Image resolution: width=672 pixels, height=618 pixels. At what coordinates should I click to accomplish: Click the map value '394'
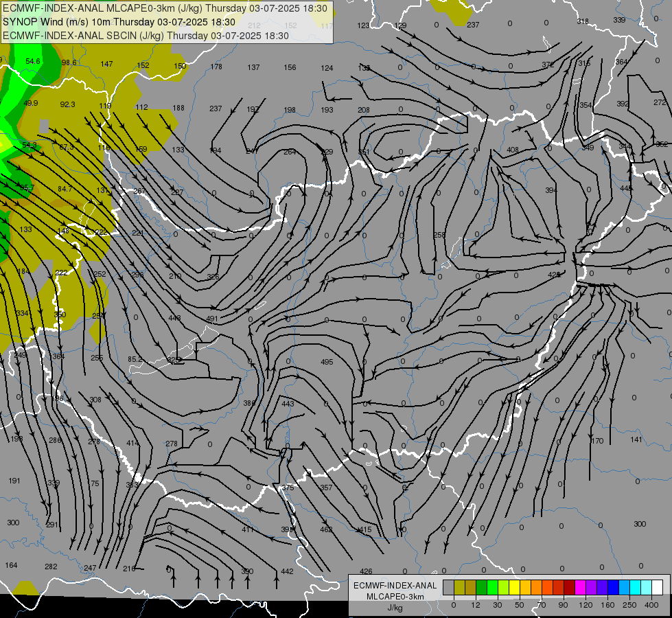coord(551,190)
